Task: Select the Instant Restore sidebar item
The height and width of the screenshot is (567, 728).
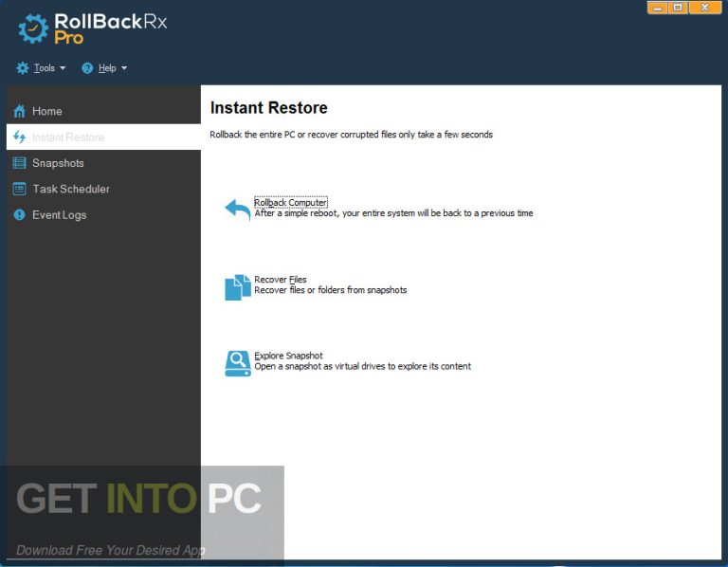Action: point(103,137)
